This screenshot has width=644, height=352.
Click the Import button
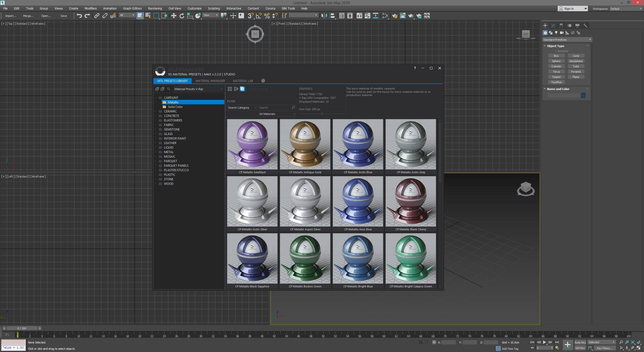(x=11, y=16)
